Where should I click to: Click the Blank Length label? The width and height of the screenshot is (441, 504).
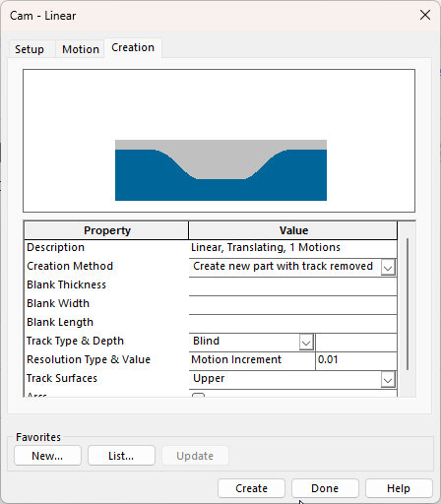pyautogui.click(x=60, y=322)
